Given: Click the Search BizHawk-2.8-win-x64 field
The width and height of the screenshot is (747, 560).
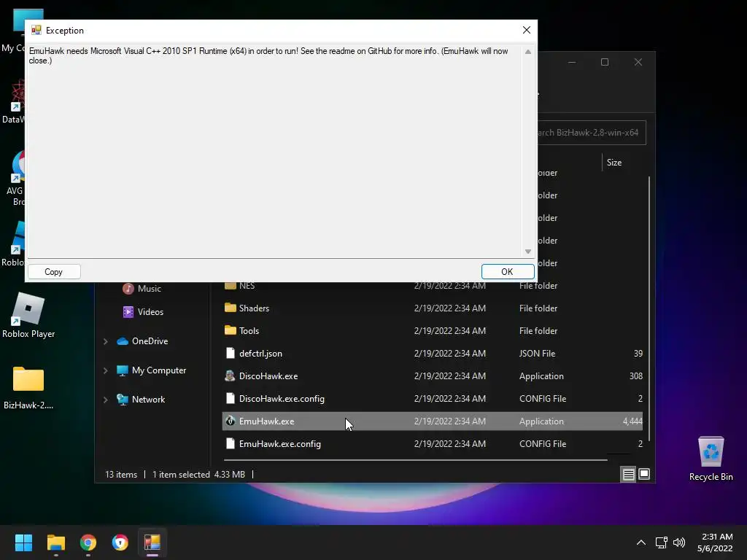Looking at the screenshot, I should [591, 133].
